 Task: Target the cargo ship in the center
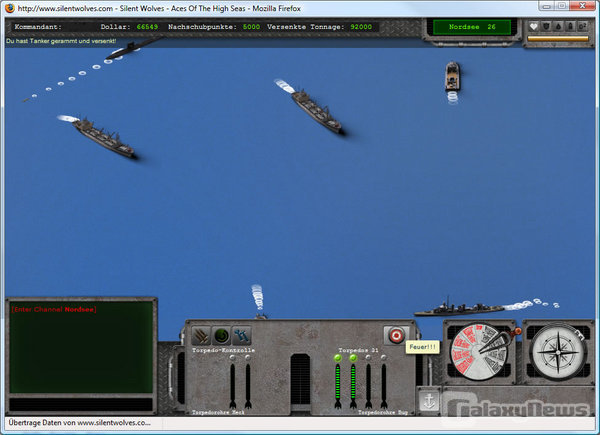316,112
